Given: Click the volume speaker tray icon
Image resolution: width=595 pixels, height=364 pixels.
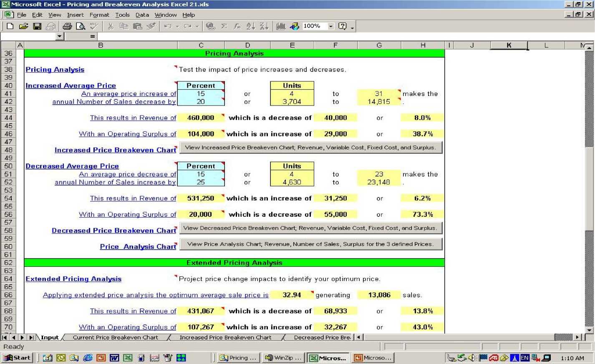Looking at the screenshot, I should [x=472, y=358].
